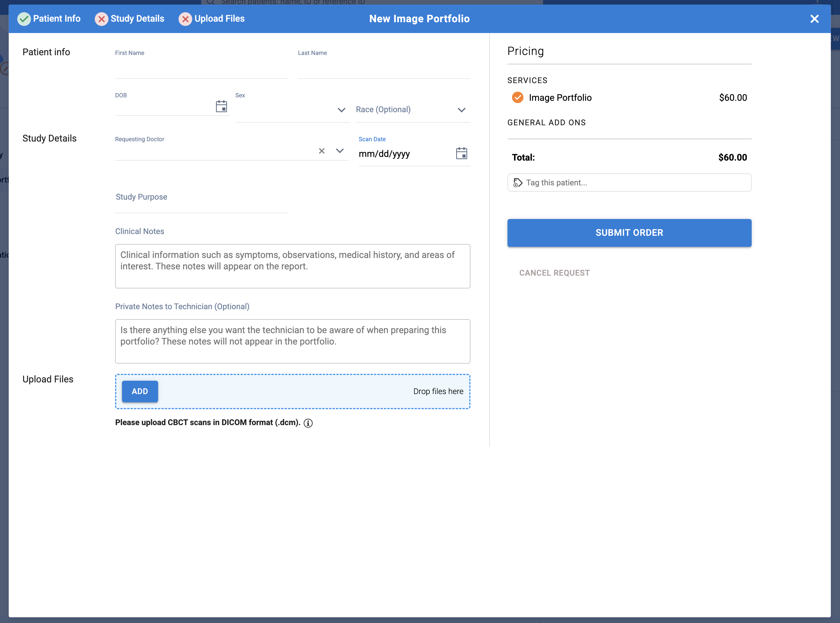Open the Requesting Doctor dropdown
Screen dimensions: 840x623
pos(340,151)
